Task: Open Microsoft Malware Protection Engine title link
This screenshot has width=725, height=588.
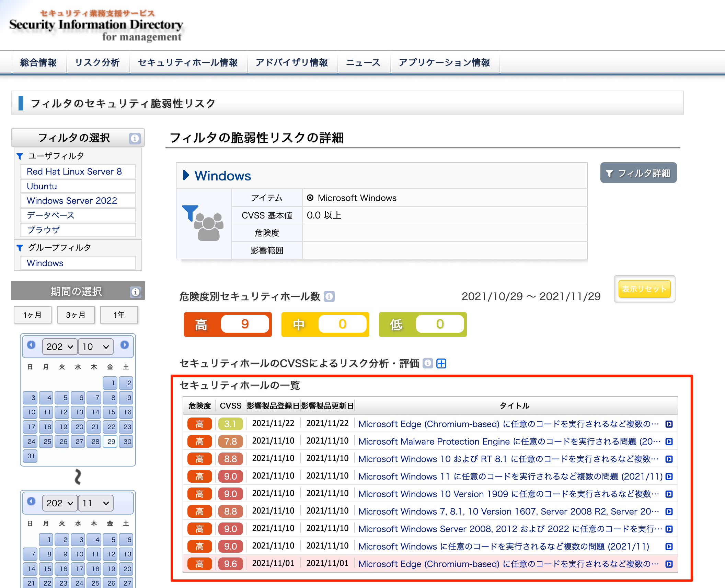Action: pyautogui.click(x=509, y=442)
